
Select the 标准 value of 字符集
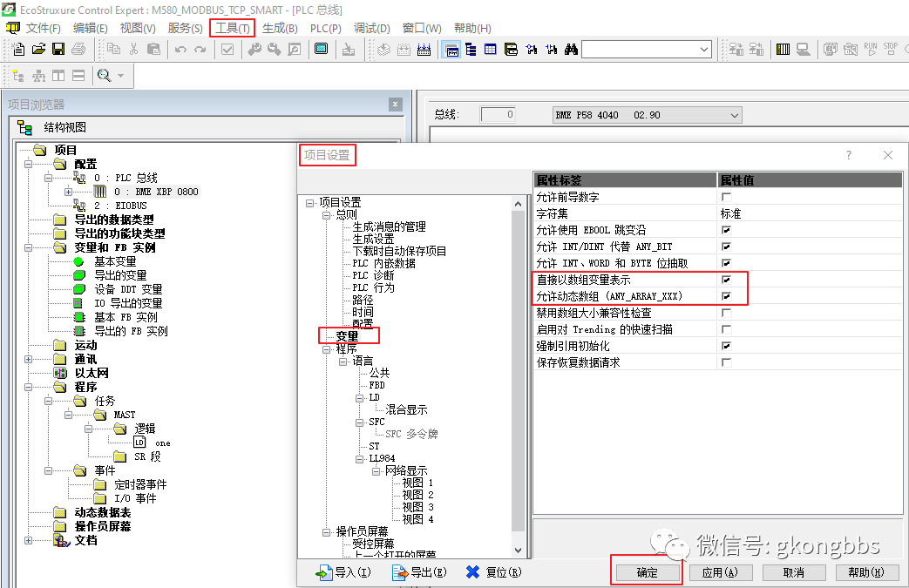pos(730,213)
